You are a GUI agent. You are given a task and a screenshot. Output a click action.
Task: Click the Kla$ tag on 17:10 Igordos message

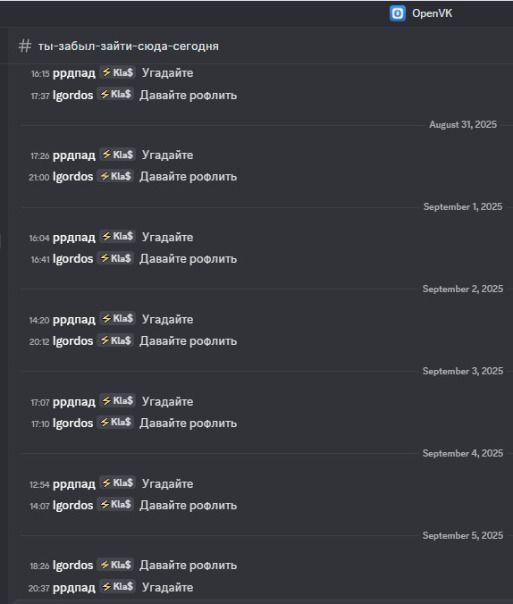click(x=115, y=422)
